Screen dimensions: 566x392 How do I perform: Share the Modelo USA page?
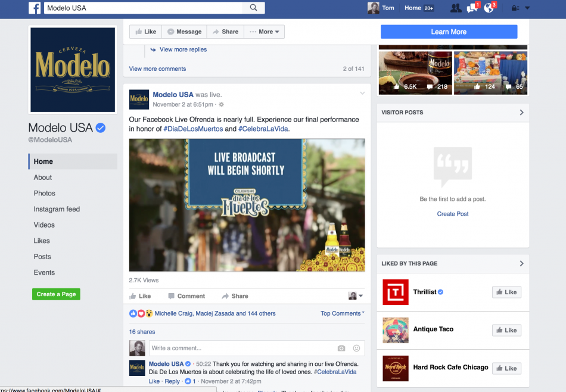(225, 32)
